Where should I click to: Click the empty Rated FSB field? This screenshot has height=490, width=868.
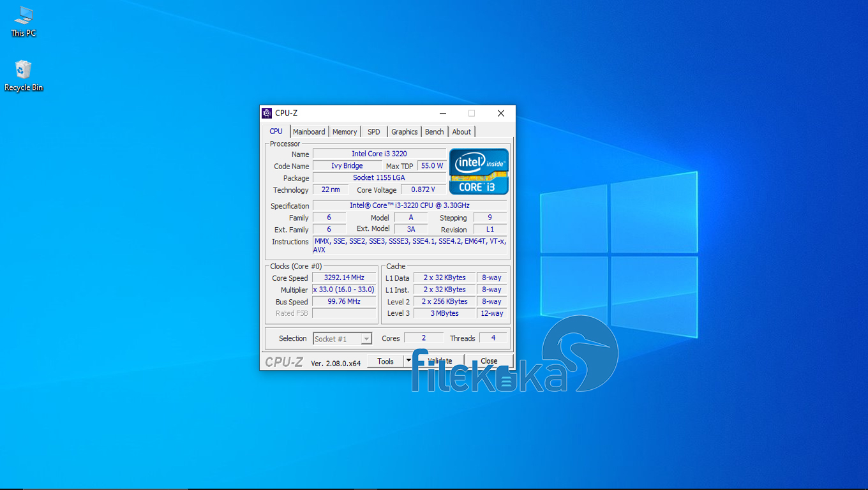344,313
